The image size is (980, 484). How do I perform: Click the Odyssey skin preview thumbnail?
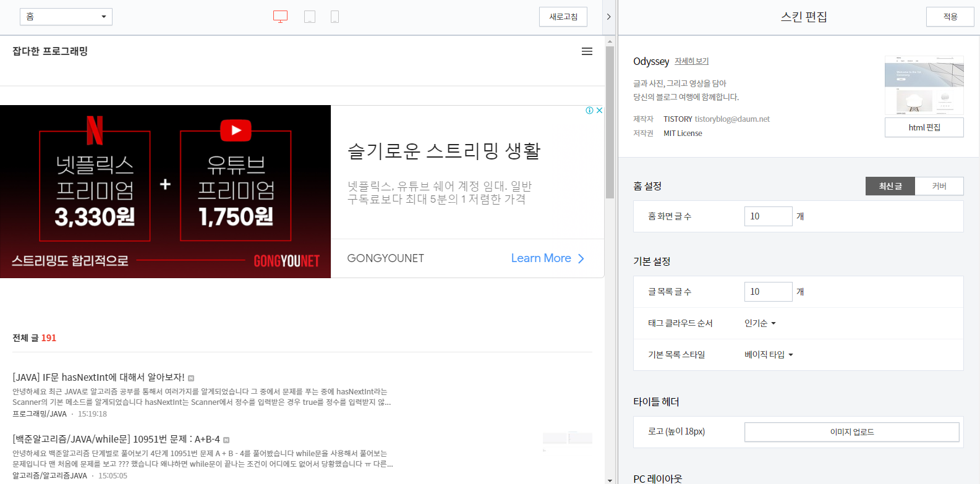[x=924, y=86]
